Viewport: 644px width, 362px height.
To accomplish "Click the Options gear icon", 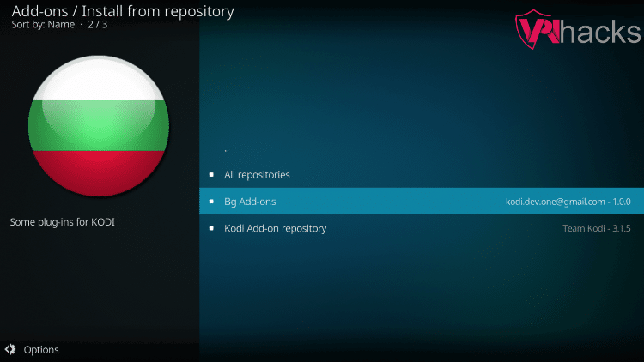I will [10, 349].
